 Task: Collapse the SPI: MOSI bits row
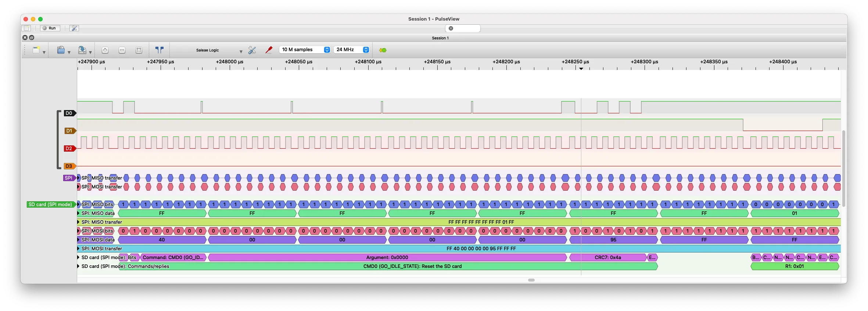point(78,231)
